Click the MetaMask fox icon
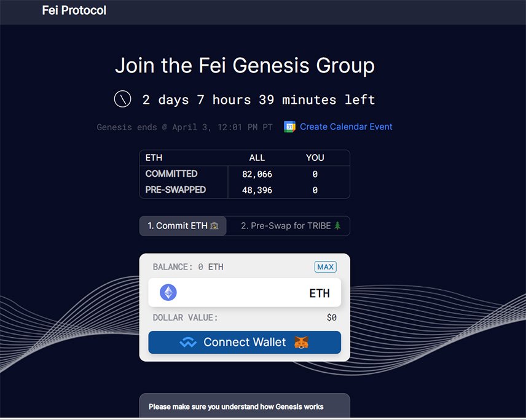The image size is (526, 420). 302,343
